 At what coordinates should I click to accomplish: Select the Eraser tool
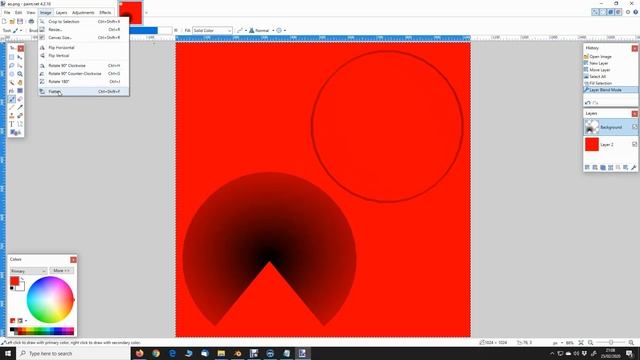click(20, 99)
